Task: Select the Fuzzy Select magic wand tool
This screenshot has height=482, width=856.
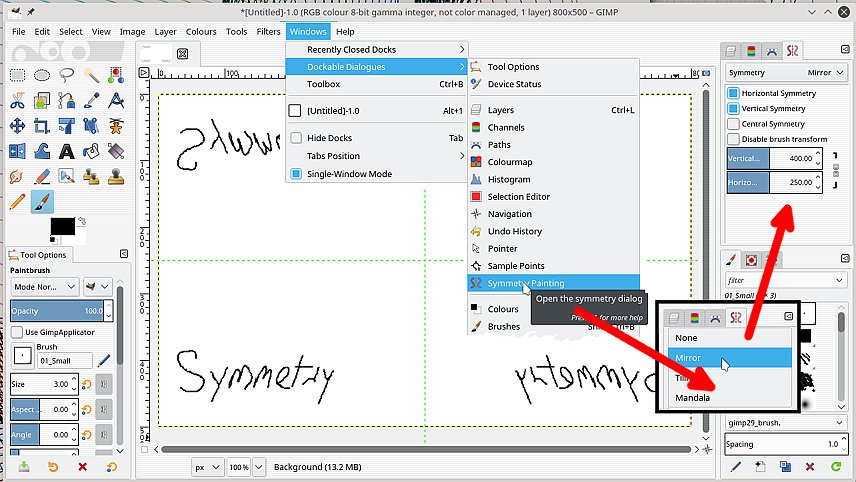Action: click(x=91, y=75)
